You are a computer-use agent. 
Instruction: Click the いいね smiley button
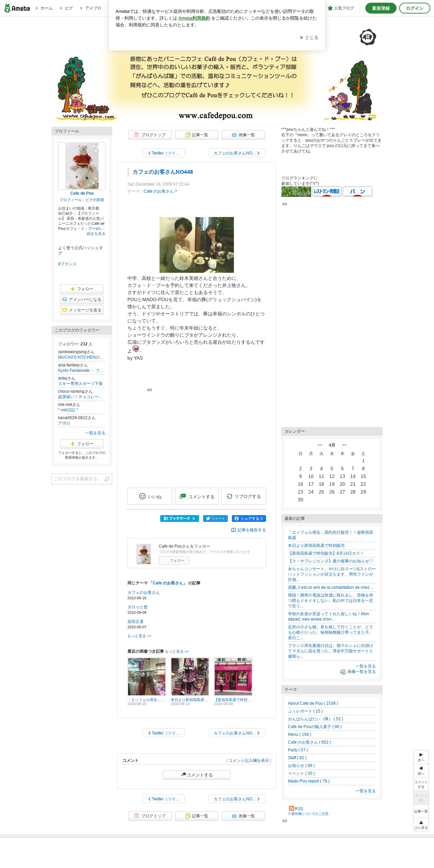150,496
